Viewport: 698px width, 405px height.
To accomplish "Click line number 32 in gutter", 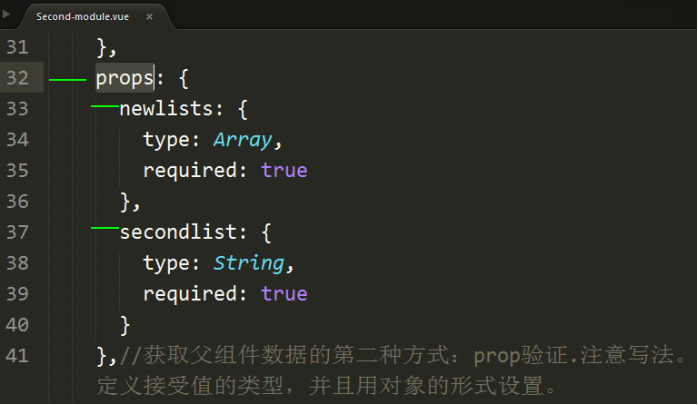I will tap(17, 78).
